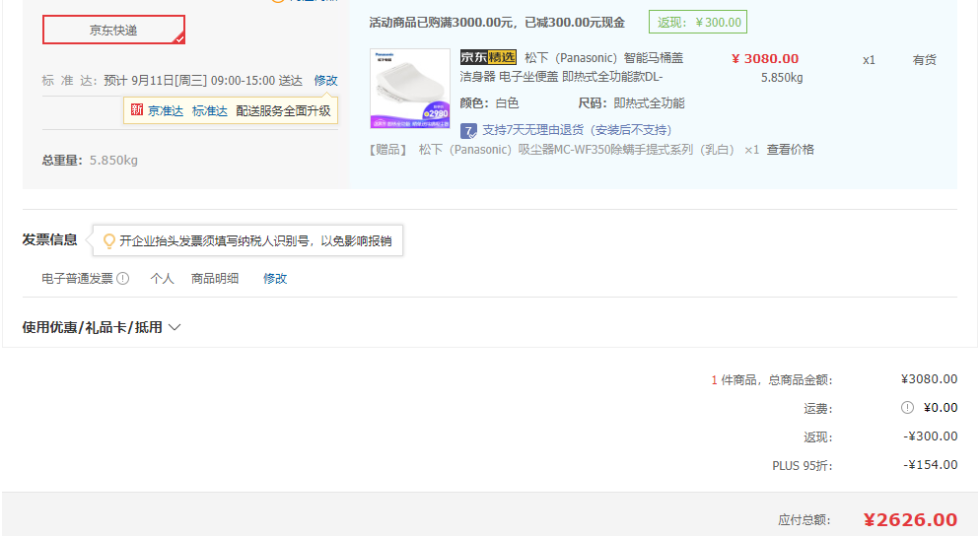Click the 总商品金额 ¥3080.00 value
The height and width of the screenshot is (536, 980).
(930, 379)
